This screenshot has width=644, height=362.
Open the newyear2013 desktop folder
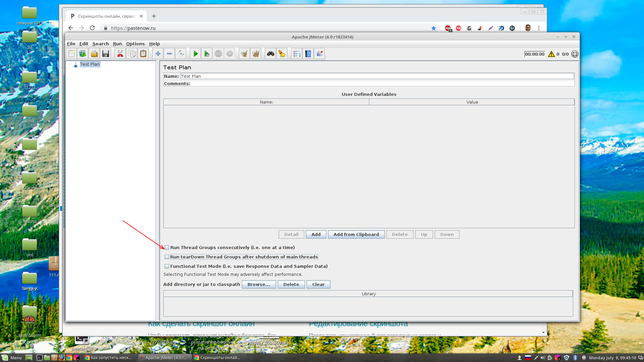(30, 16)
